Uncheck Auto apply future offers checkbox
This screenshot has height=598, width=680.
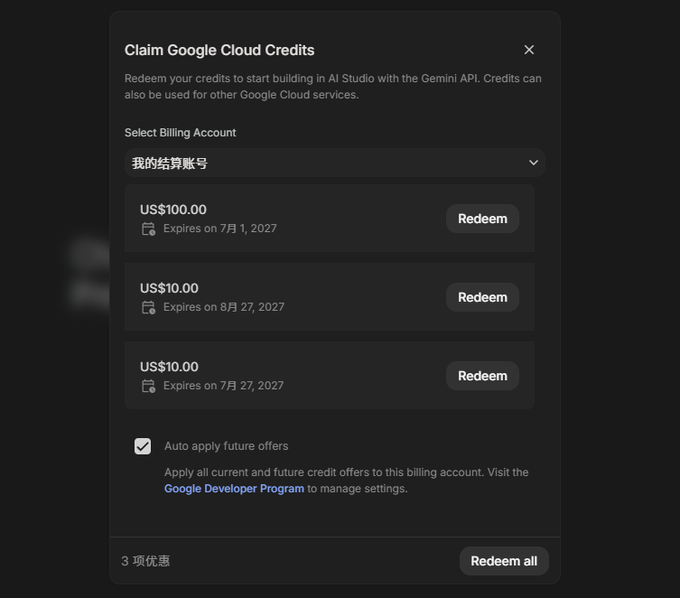(x=143, y=446)
